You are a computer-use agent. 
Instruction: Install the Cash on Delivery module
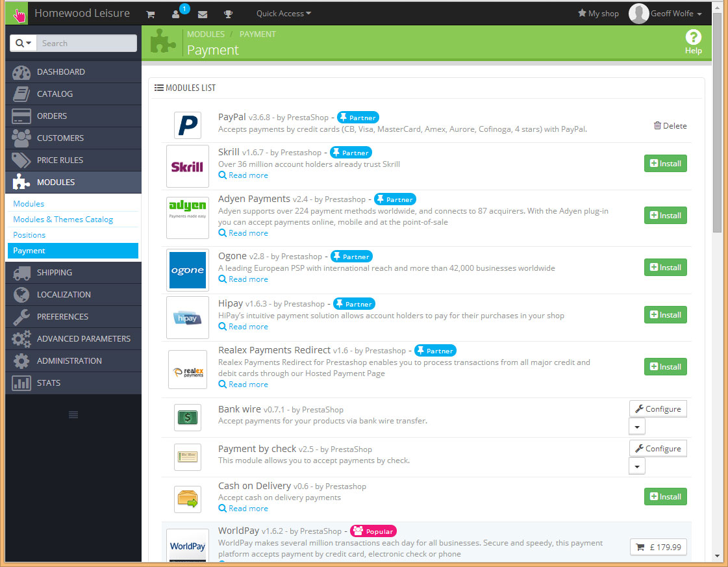coord(665,497)
